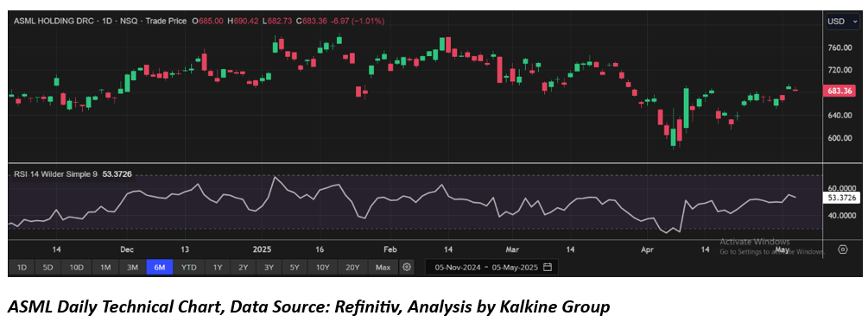This screenshot has height=322, width=868.
Task: Select the YTD time range
Action: click(189, 268)
